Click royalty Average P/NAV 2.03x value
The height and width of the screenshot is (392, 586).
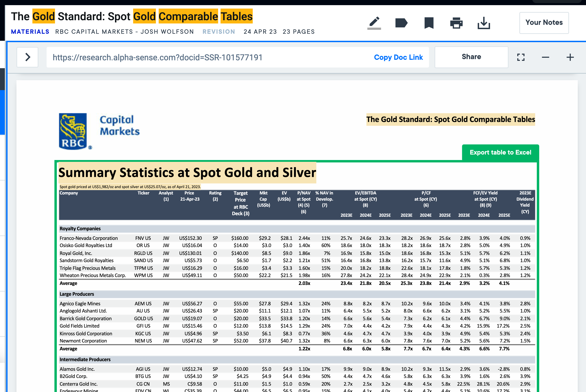pos(304,283)
